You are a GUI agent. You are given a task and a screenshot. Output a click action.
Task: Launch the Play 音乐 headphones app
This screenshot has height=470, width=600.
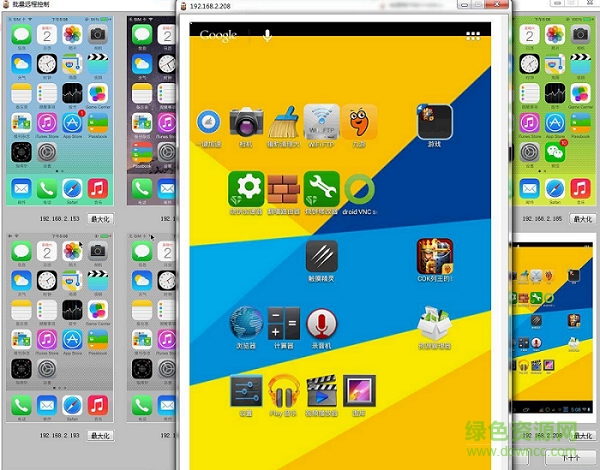point(284,391)
